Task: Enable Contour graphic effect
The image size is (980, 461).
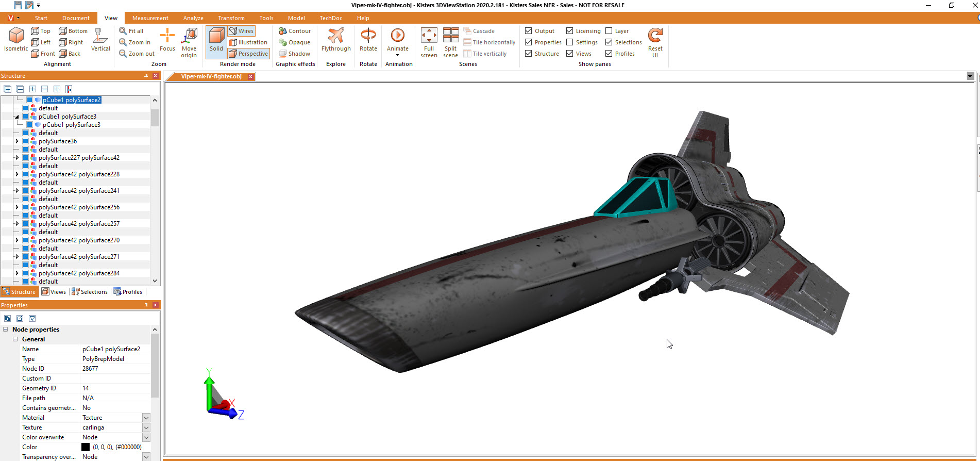Action: point(295,31)
